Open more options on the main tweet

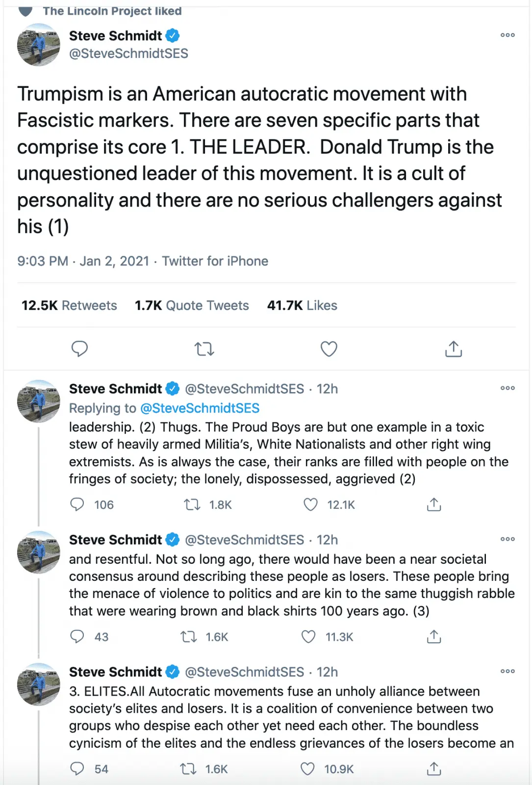[507, 35]
